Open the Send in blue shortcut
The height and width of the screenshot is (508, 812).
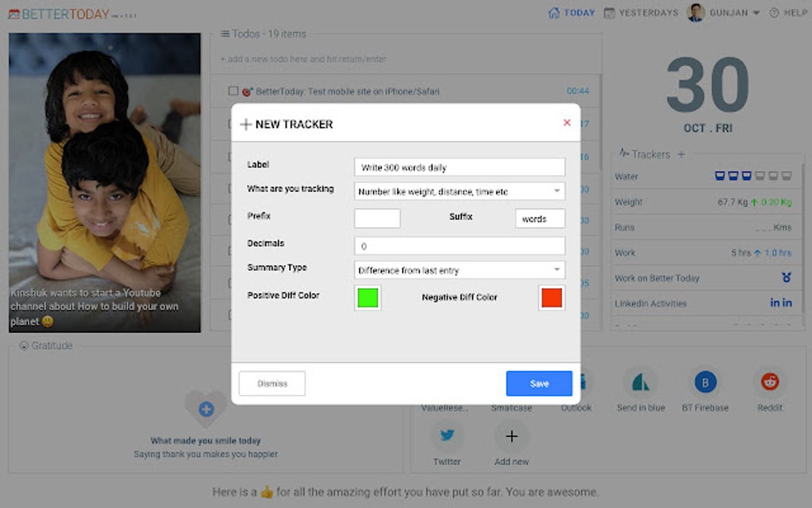pos(641,389)
